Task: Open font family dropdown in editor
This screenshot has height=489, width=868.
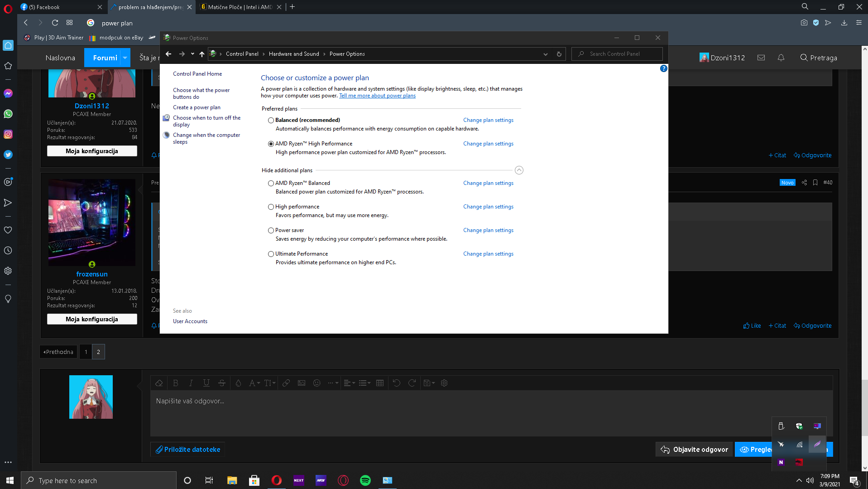Action: point(254,383)
